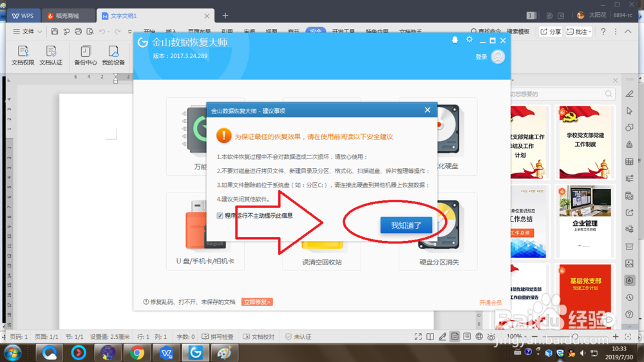
Task: Click the Print icon in WPS quick toolbar
Action: (78, 31)
